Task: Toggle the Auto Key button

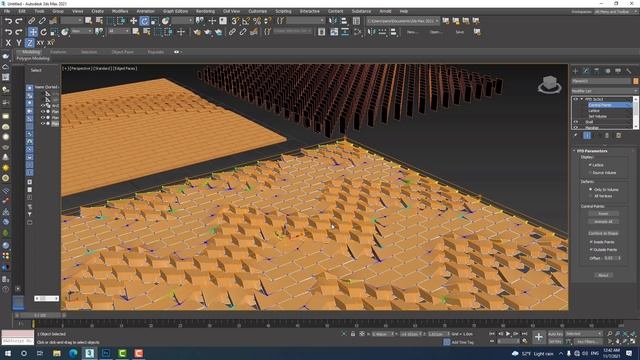Action: [555, 334]
